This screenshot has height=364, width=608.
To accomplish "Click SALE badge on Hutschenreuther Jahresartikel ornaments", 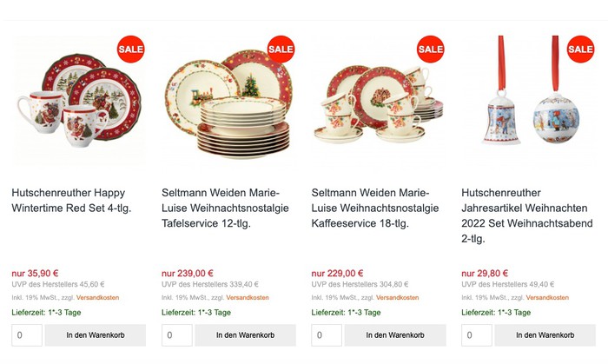I will [580, 50].
